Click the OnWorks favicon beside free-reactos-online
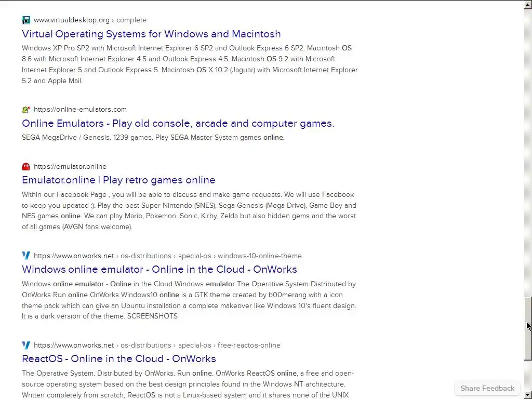The height and width of the screenshot is (399, 532). point(26,345)
